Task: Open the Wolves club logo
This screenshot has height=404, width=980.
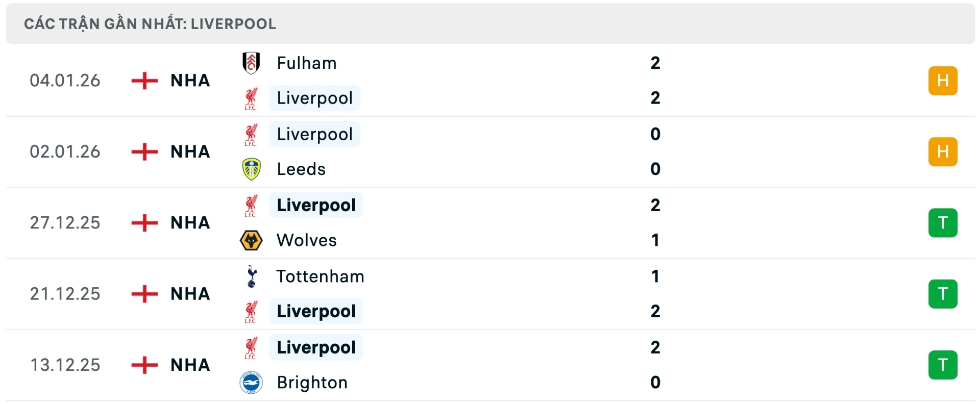Action: click(x=251, y=240)
